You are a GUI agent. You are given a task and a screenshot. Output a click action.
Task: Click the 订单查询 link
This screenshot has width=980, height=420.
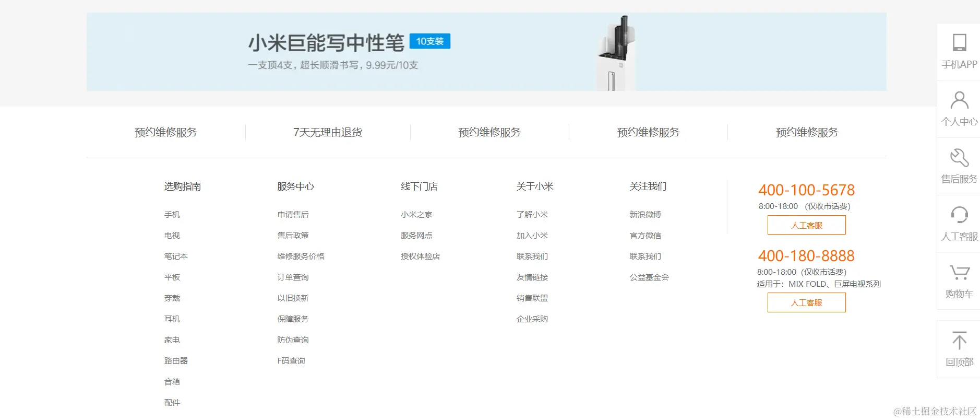[x=293, y=277]
